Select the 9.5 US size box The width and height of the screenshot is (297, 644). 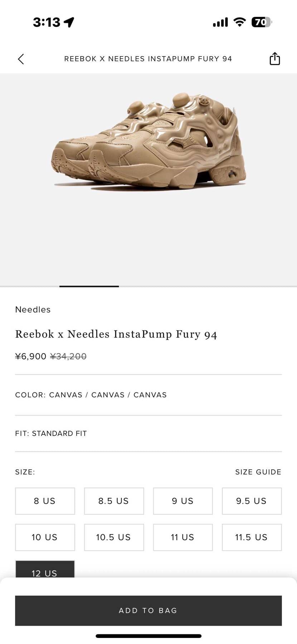[x=252, y=501]
